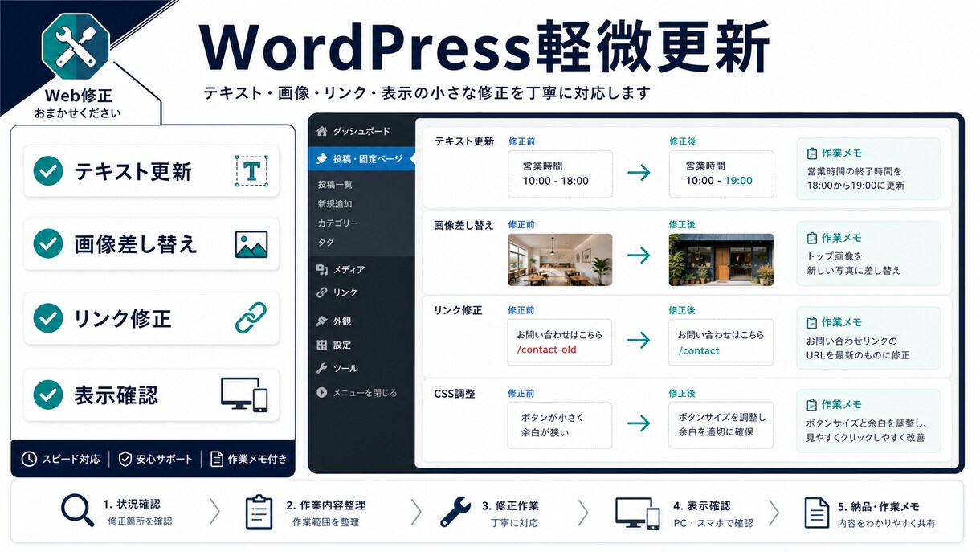980x552 pixels.
Task: Click the chevron before 5. 納品・作業メモ step
Action: tap(774, 512)
